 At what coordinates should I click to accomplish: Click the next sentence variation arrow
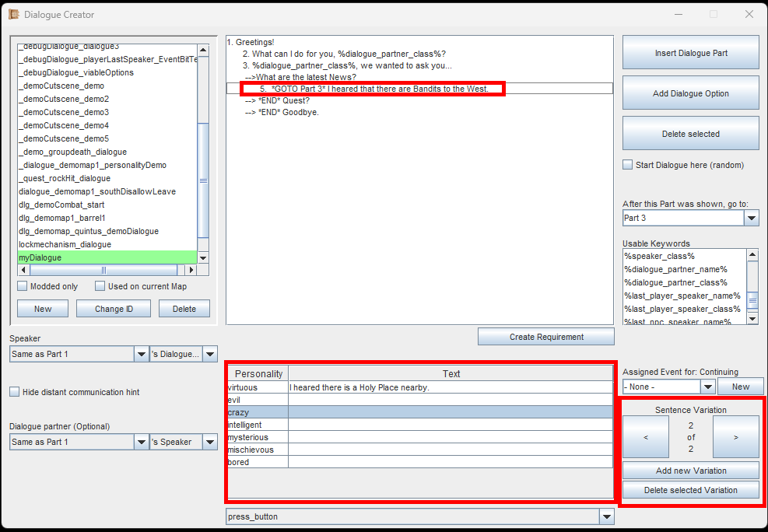point(735,437)
